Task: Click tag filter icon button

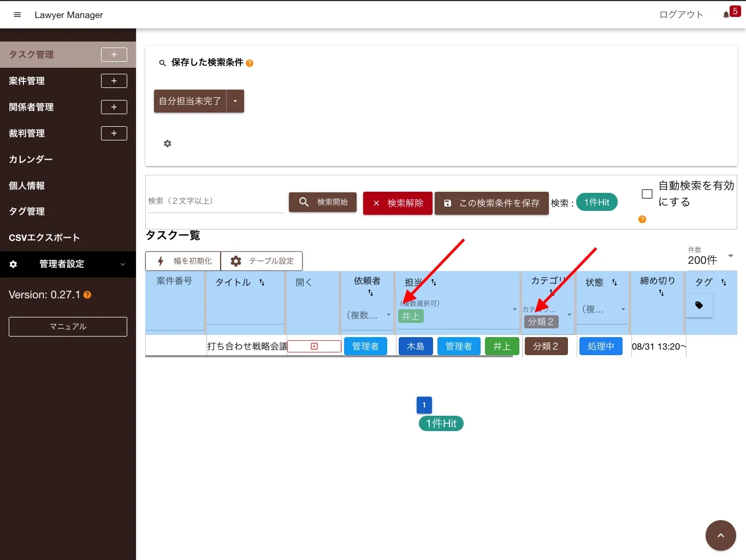Action: click(699, 305)
